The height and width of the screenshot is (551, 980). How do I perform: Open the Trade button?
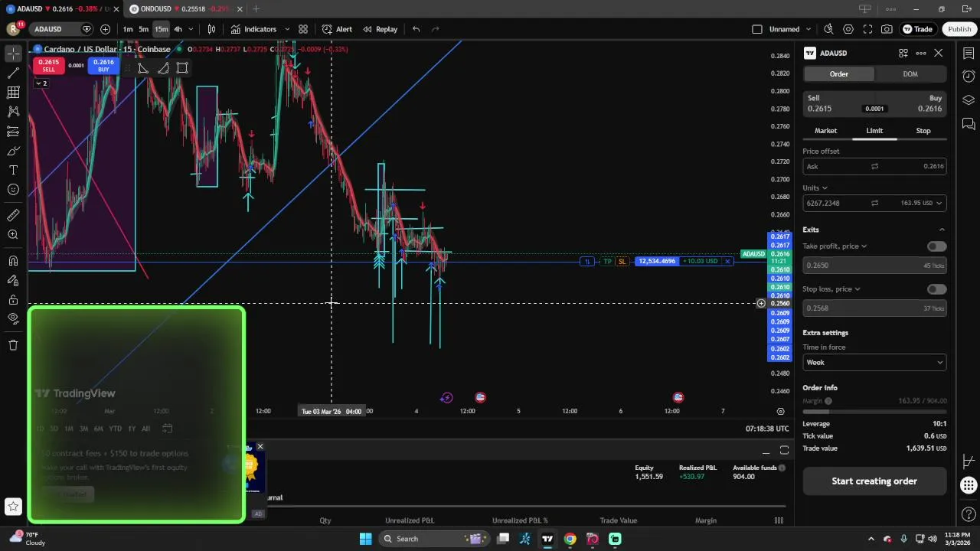point(917,29)
